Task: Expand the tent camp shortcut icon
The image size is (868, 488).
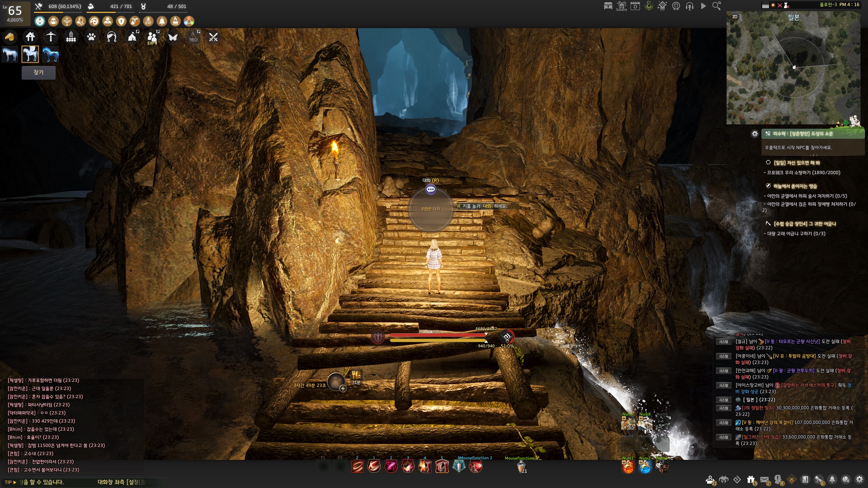Action: tap(132, 37)
